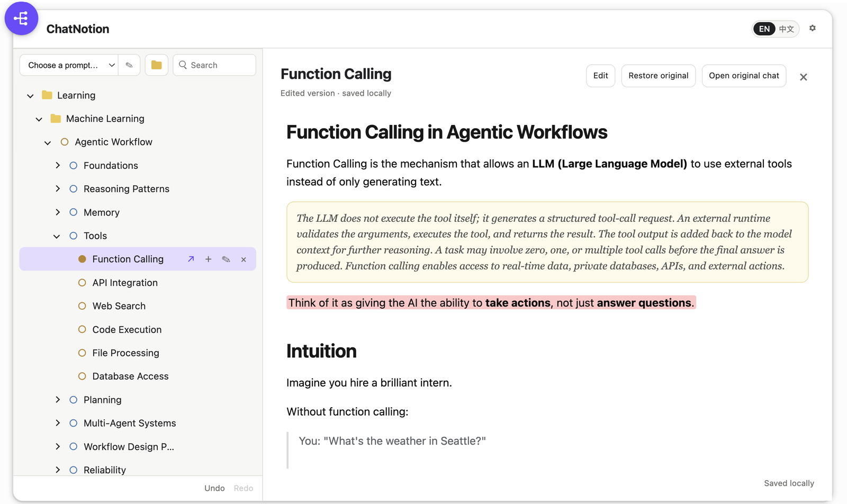Click Undo in the sidebar footer
This screenshot has width=847, height=504.
214,488
